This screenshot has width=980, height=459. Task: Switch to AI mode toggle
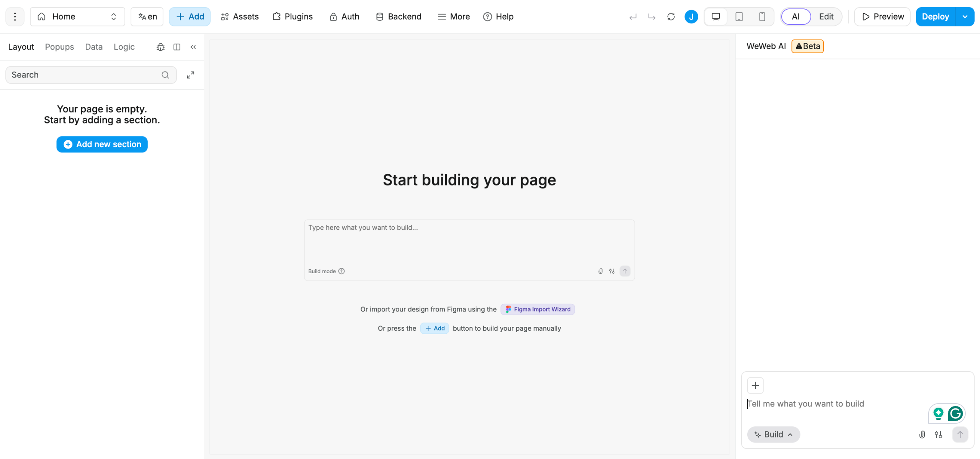pyautogui.click(x=795, y=16)
